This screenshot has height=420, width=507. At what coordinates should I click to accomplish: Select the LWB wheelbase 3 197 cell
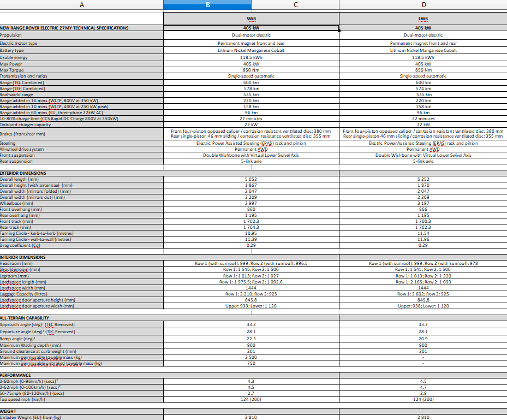(x=424, y=203)
